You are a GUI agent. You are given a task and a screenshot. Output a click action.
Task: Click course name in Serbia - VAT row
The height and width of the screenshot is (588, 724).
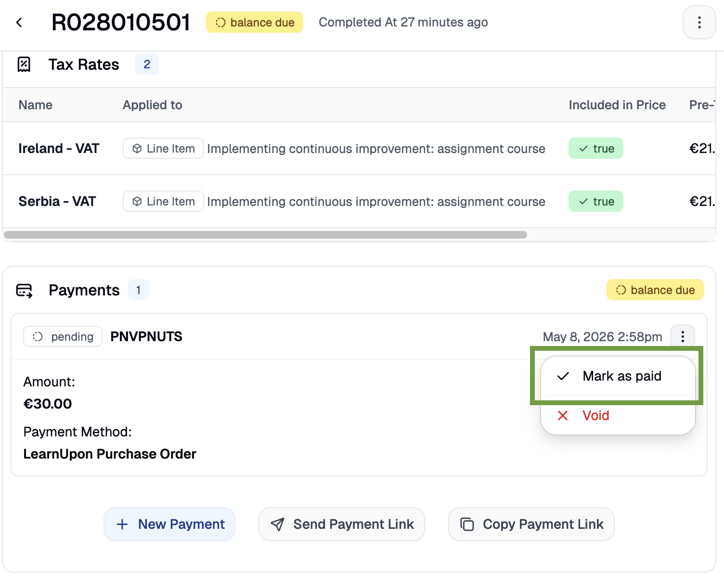376,202
